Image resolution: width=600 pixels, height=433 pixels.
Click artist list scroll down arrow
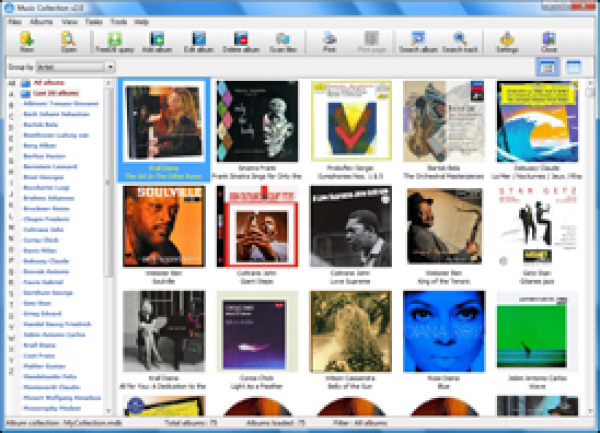click(108, 411)
